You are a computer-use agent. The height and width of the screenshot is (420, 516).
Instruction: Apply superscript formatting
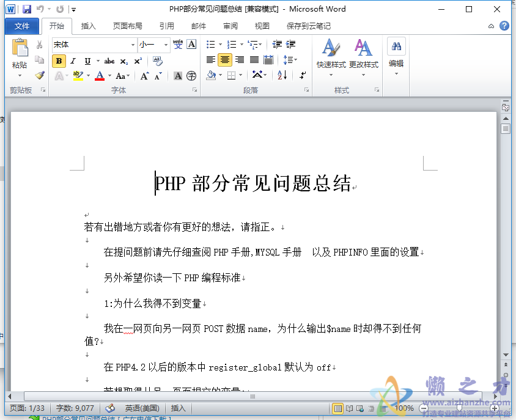[138, 61]
